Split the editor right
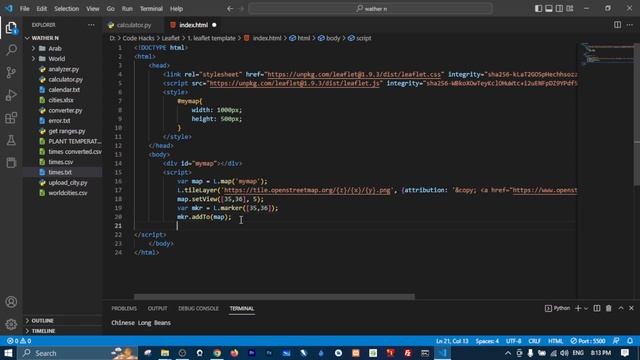Viewport: 640px width, 360px height. pyautogui.click(x=617, y=25)
